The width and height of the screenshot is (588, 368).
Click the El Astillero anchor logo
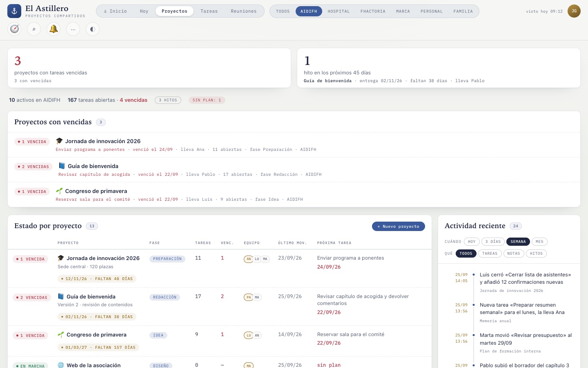pyautogui.click(x=14, y=11)
